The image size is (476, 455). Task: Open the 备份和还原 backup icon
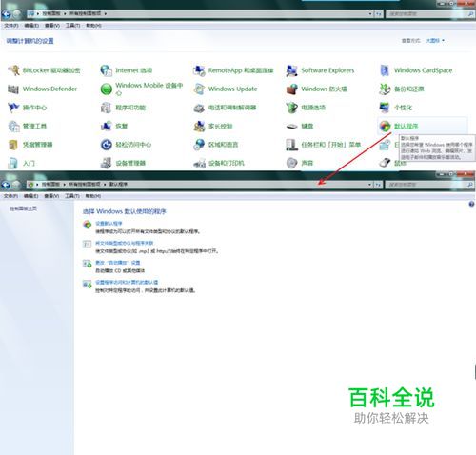pyautogui.click(x=385, y=89)
